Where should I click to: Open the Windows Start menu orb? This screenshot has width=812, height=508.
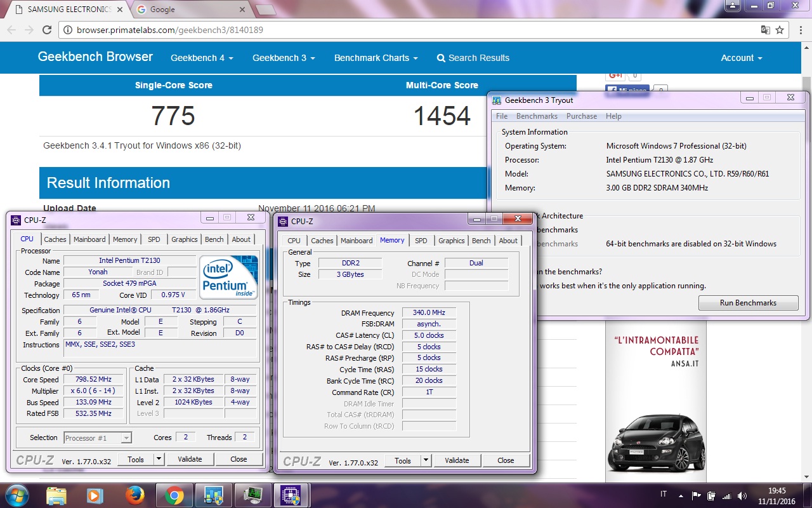(16, 496)
